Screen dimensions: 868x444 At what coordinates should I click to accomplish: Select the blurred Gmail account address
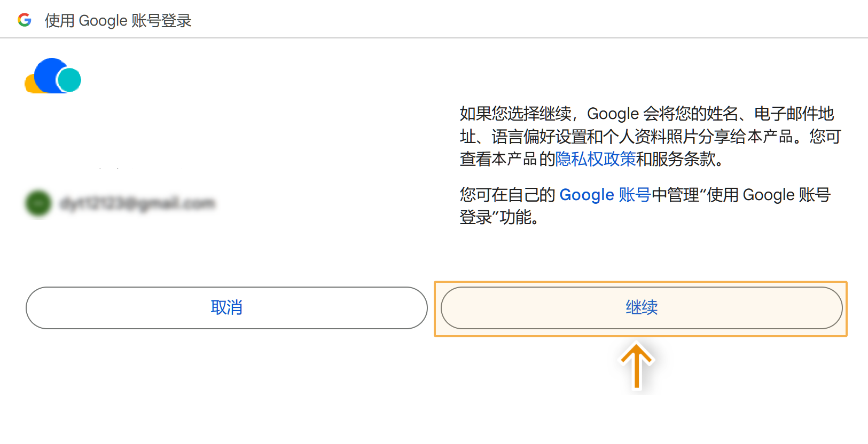click(x=137, y=203)
